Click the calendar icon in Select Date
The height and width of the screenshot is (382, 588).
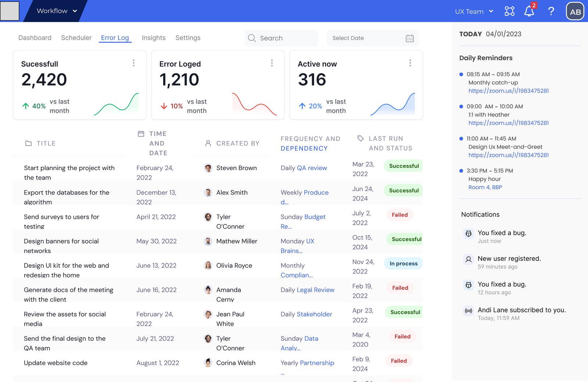click(410, 38)
